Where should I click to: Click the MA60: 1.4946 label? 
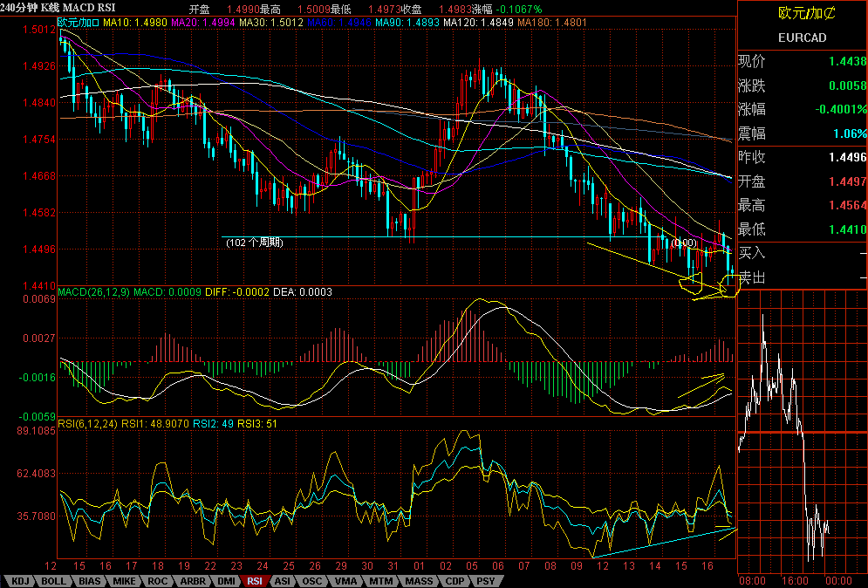338,23
